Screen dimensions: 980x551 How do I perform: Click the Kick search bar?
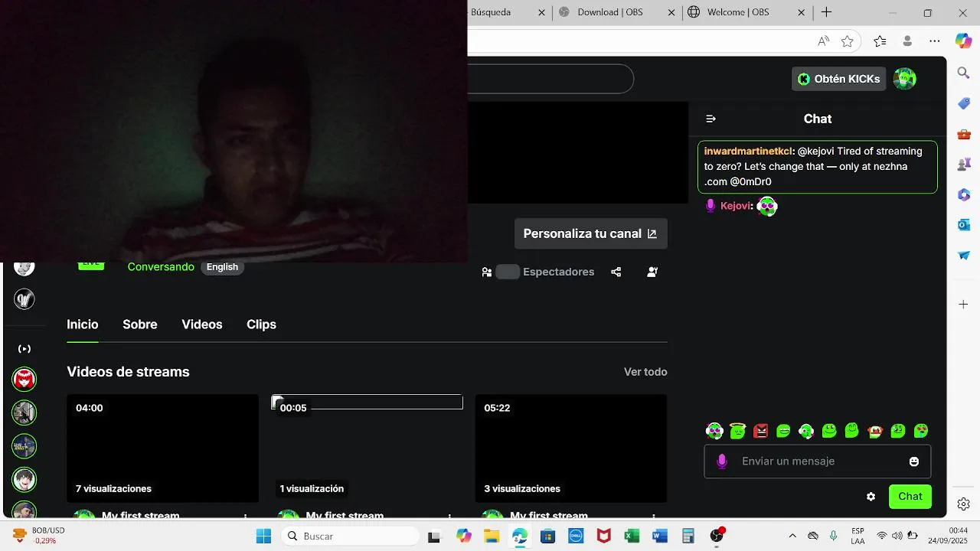[550, 79]
